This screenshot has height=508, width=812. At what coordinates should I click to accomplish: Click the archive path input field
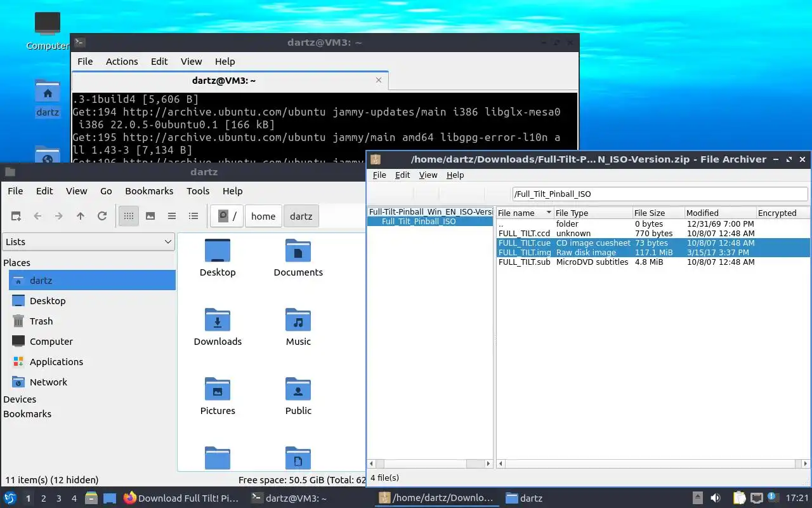pos(659,194)
